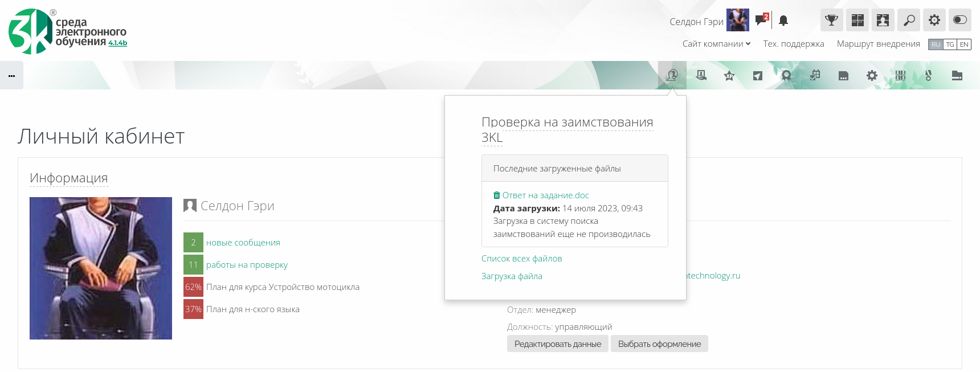Open messages chat icon with badge
This screenshot has width=980, height=372.
coord(761,21)
